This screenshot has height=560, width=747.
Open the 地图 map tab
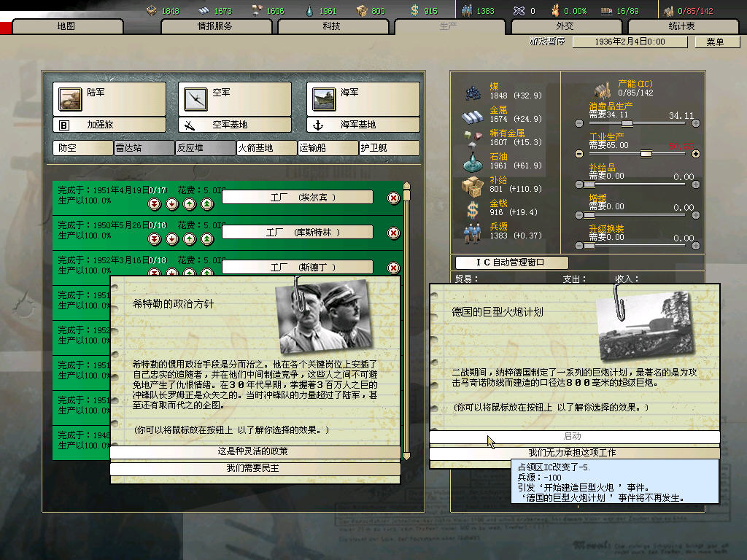[66, 27]
